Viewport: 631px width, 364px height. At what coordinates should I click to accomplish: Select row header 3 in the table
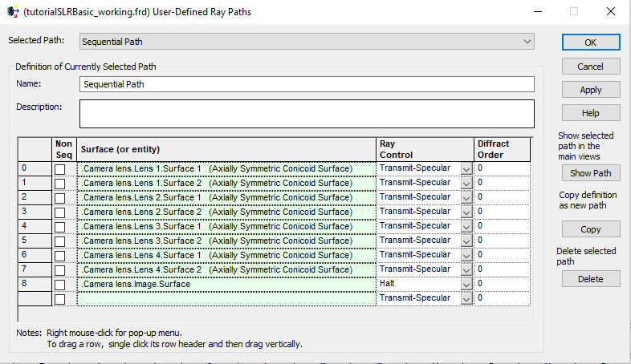click(35, 212)
